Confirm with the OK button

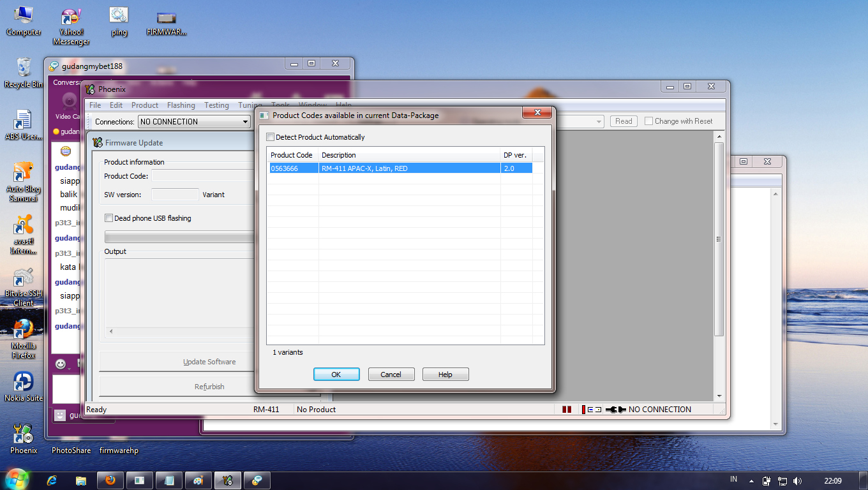336,375
